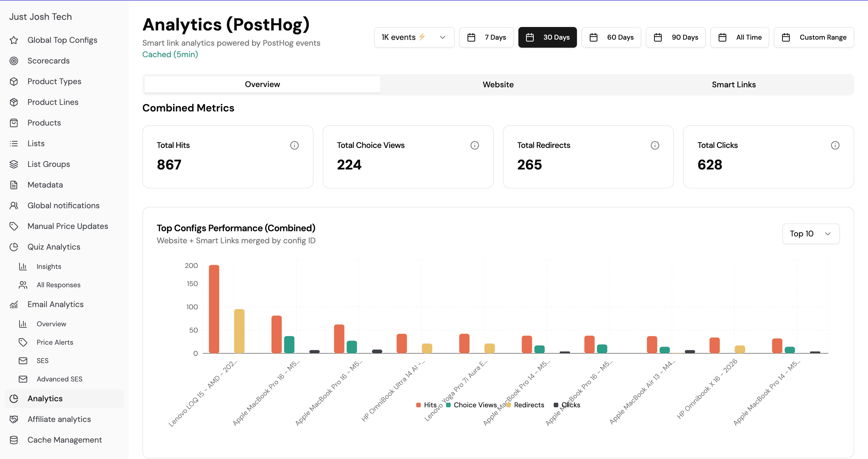868x459 pixels.
Task: Click info icon on Total Clicks card
Action: [835, 145]
